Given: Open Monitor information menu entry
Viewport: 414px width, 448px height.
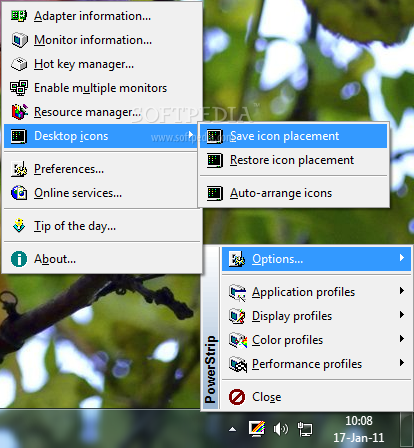Looking at the screenshot, I should coord(102,40).
